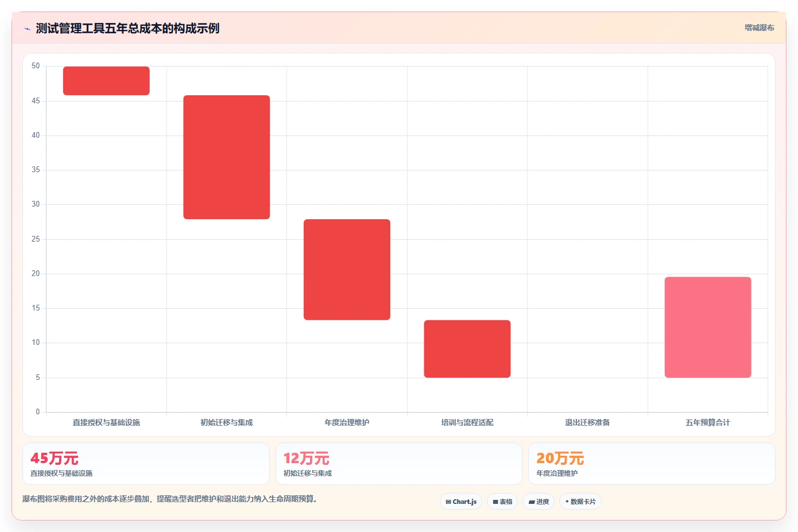Click the title 测试管理工具五年总成本的构成示例
This screenshot has width=798, height=532.
(127, 28)
